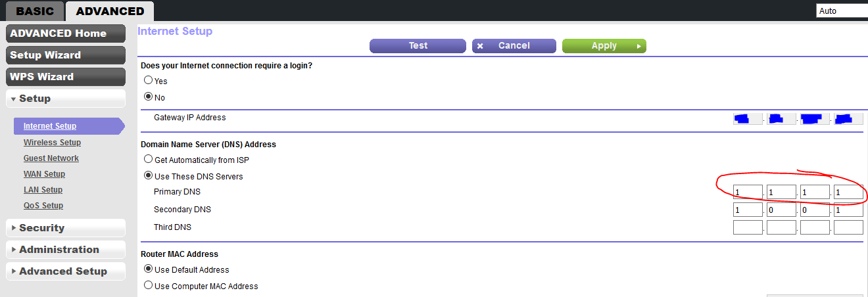
Task: Open ADVANCED Home page
Action: pyautogui.click(x=66, y=34)
